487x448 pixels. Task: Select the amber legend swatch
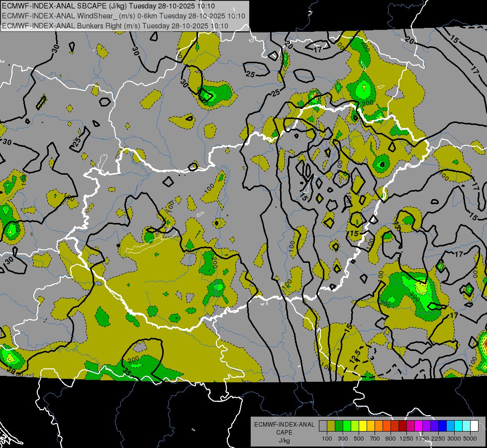click(x=371, y=426)
